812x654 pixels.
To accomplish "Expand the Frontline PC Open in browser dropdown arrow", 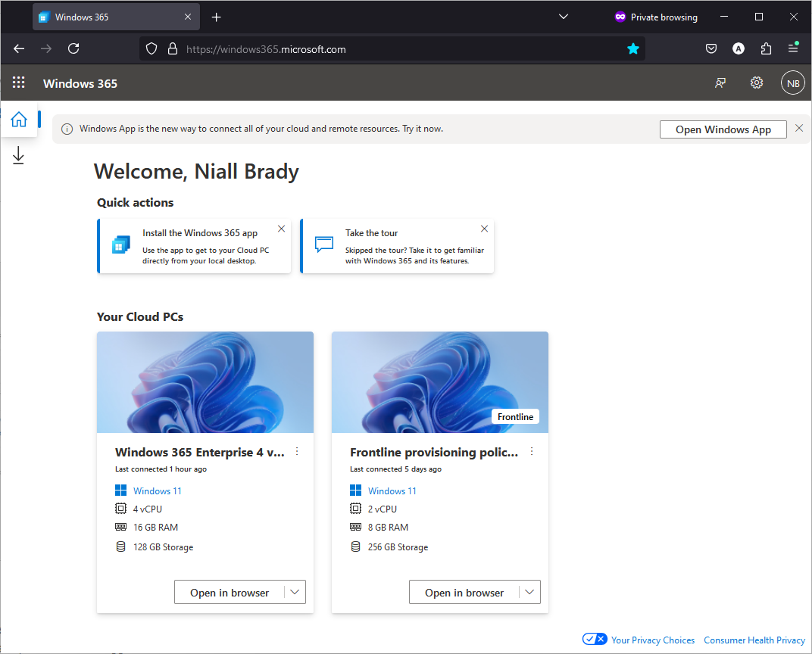I will click(x=529, y=592).
